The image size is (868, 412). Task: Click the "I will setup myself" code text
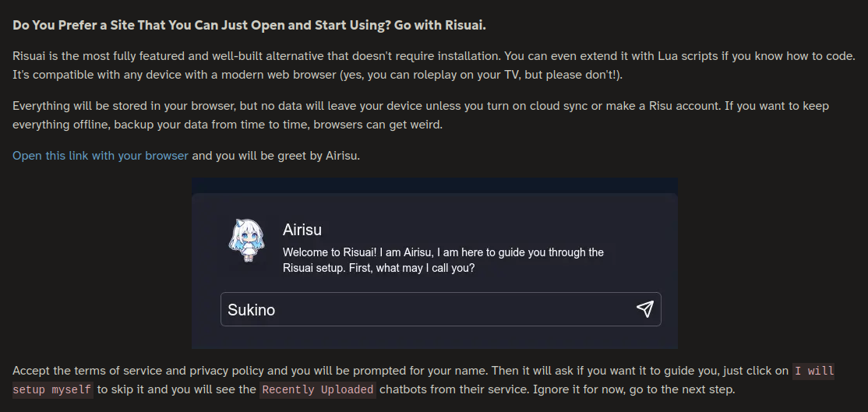click(424, 380)
